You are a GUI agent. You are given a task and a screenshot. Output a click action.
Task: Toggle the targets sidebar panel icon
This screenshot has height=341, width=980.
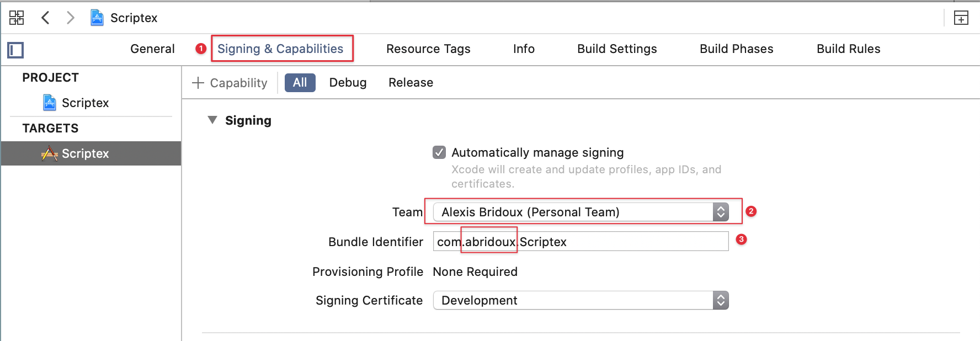coord(15,50)
